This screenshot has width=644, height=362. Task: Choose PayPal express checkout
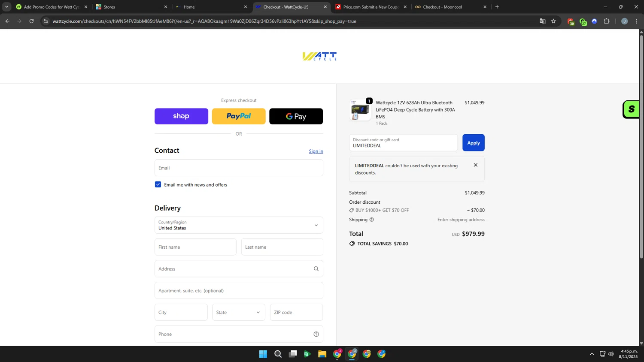click(239, 116)
